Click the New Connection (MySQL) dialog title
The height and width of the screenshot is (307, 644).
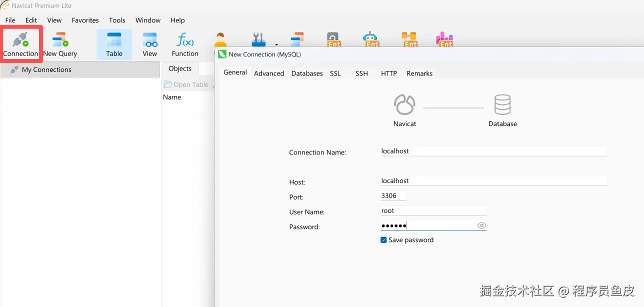[265, 54]
